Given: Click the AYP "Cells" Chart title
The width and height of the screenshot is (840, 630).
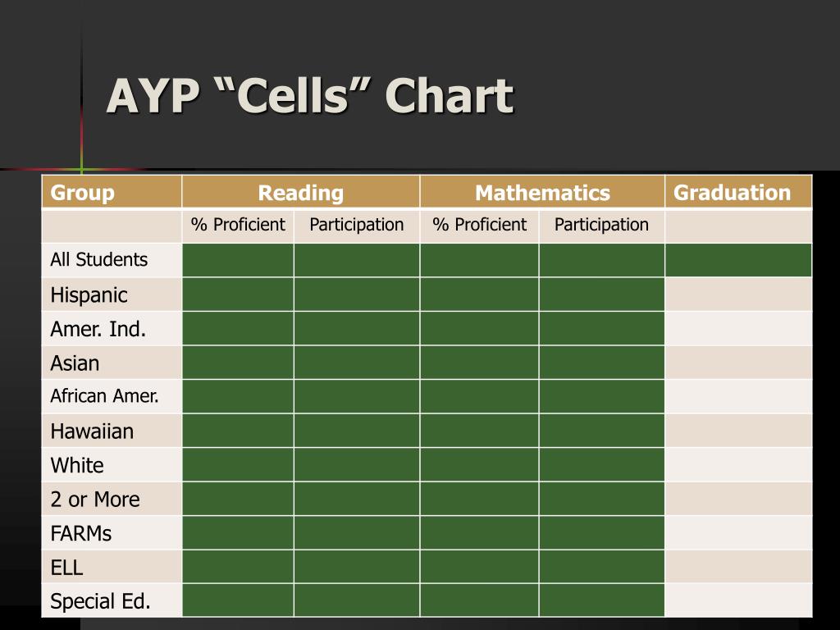Looking at the screenshot, I should tap(310, 95).
